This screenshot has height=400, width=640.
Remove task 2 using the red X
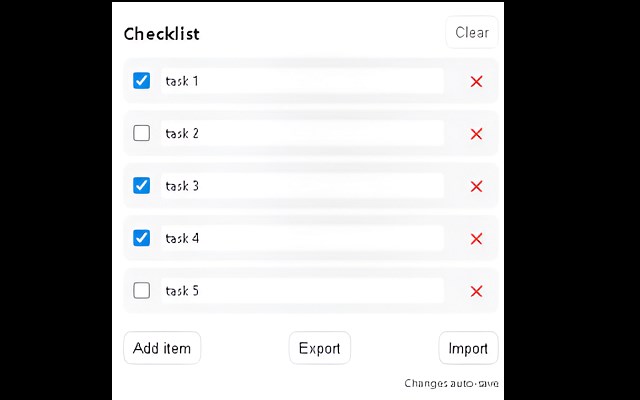coord(476,134)
